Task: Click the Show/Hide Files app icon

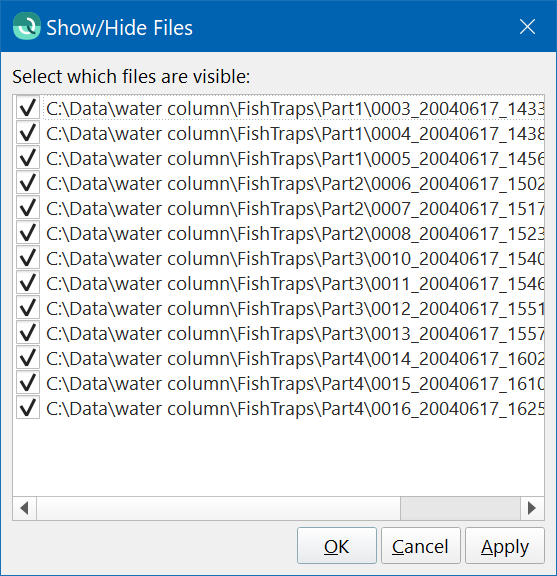Action: pyautogui.click(x=26, y=26)
